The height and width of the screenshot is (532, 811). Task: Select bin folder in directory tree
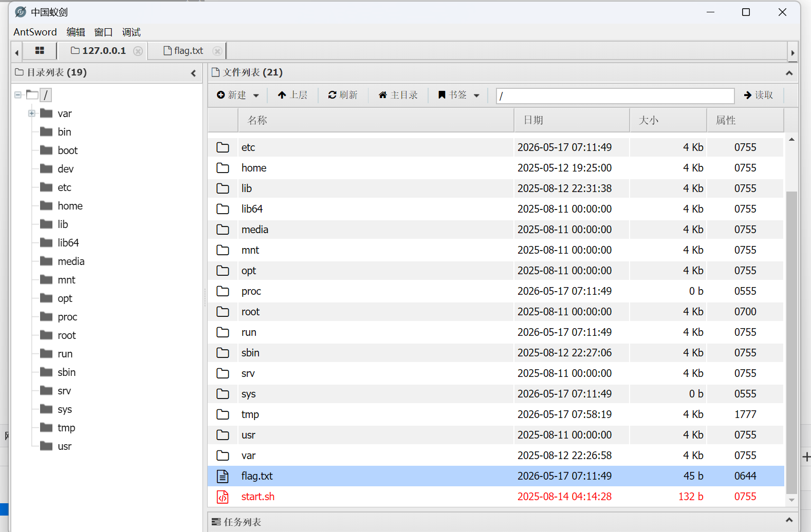(64, 132)
